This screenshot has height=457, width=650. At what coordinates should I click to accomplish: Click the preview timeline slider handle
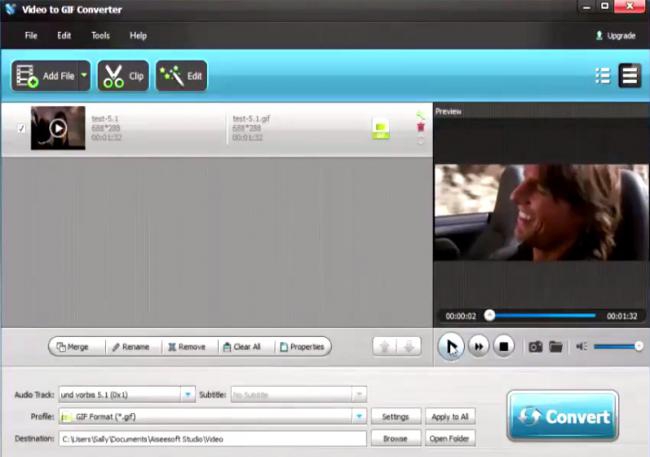click(490, 315)
